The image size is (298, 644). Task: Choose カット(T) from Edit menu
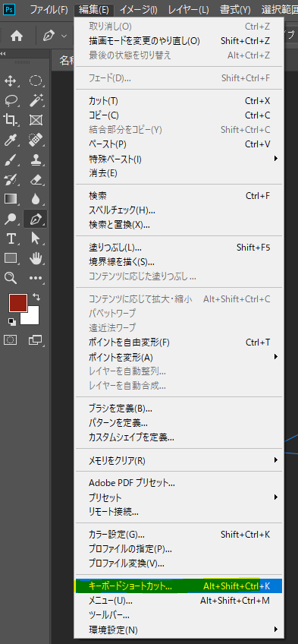(x=178, y=100)
